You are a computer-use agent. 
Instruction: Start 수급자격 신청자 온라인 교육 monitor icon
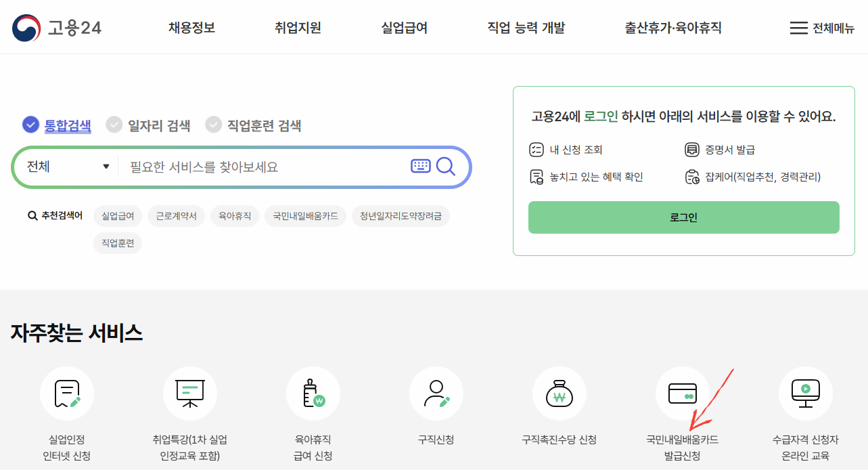click(x=805, y=393)
